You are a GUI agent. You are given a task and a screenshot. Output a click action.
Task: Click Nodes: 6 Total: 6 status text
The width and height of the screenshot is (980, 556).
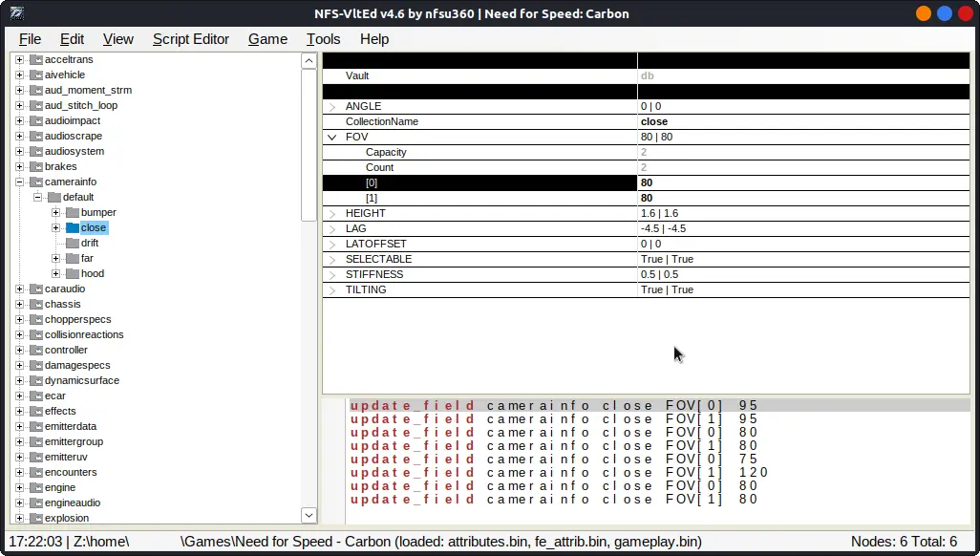click(904, 542)
